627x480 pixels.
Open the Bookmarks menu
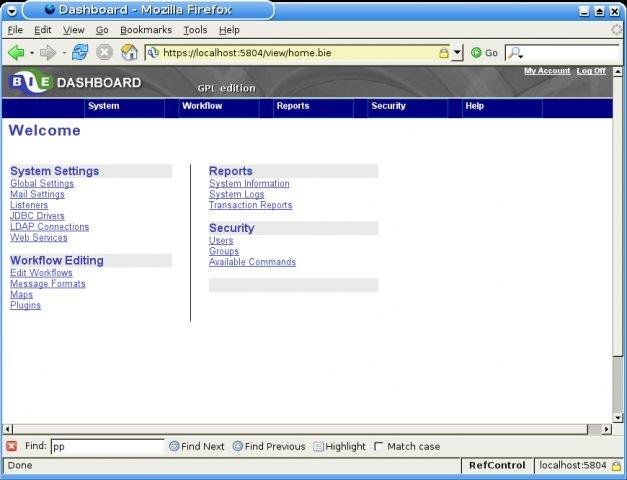click(x=146, y=30)
